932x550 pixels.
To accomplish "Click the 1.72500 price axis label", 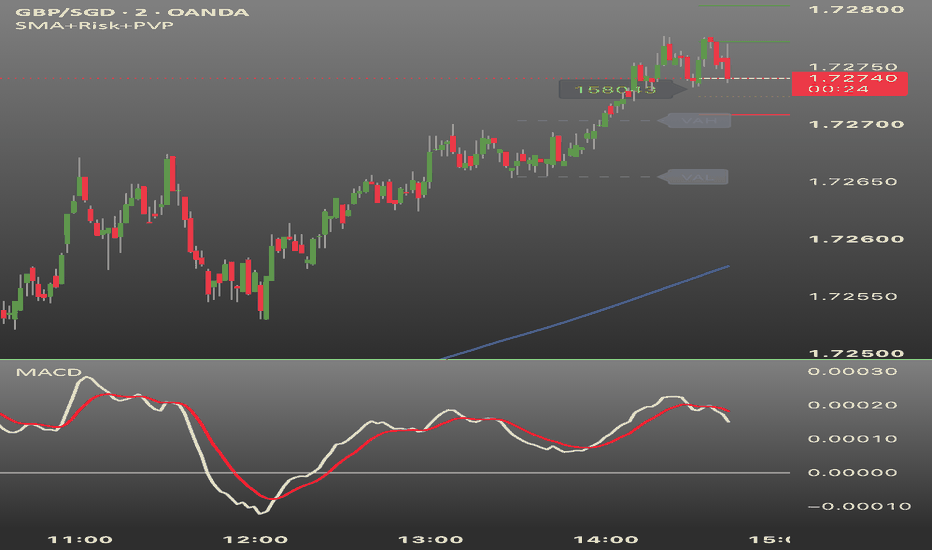I will pyautogui.click(x=857, y=353).
